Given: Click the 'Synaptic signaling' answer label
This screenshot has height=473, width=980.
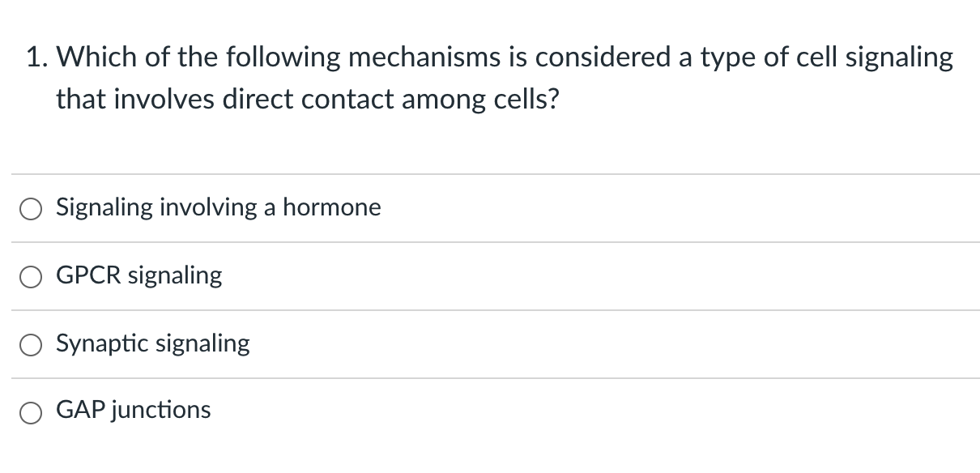Looking at the screenshot, I should [x=153, y=344].
